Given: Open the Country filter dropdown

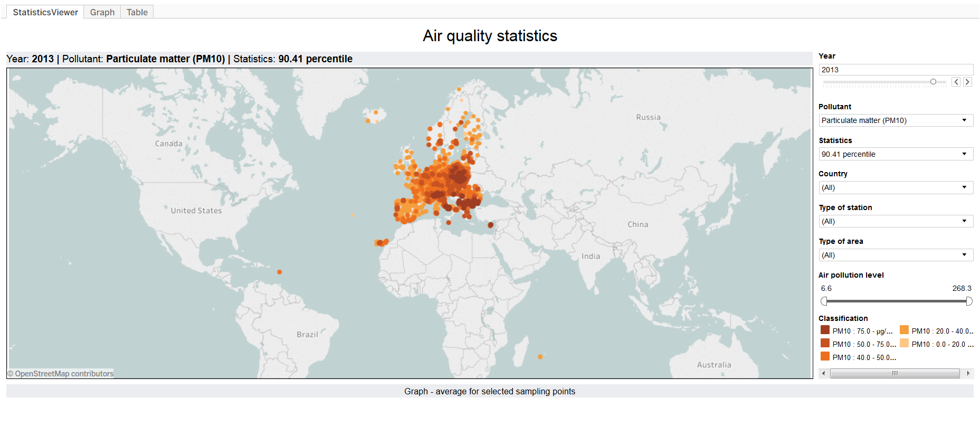Looking at the screenshot, I should pyautogui.click(x=896, y=187).
